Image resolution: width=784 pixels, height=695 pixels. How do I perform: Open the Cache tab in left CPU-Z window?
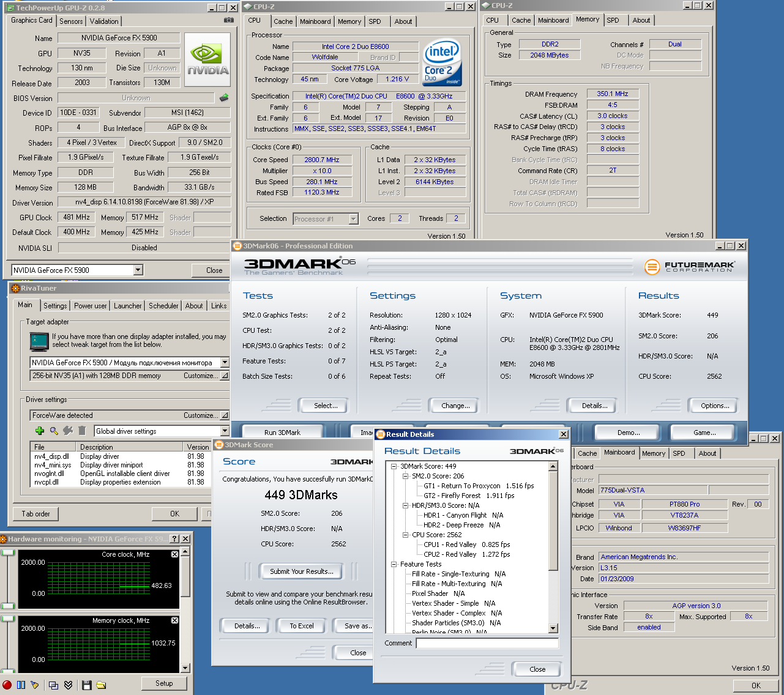283,21
